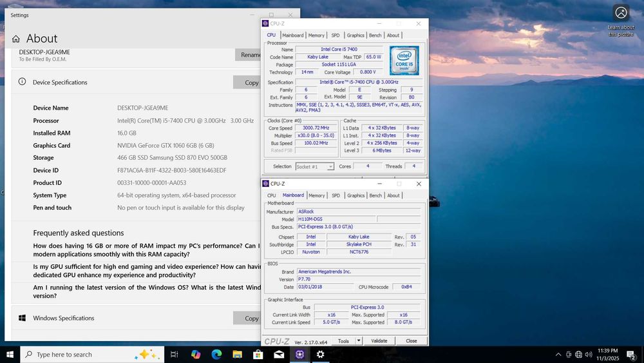Screen dimensions: 644x363
Task: Click the Type here to search box
Action: point(92,355)
